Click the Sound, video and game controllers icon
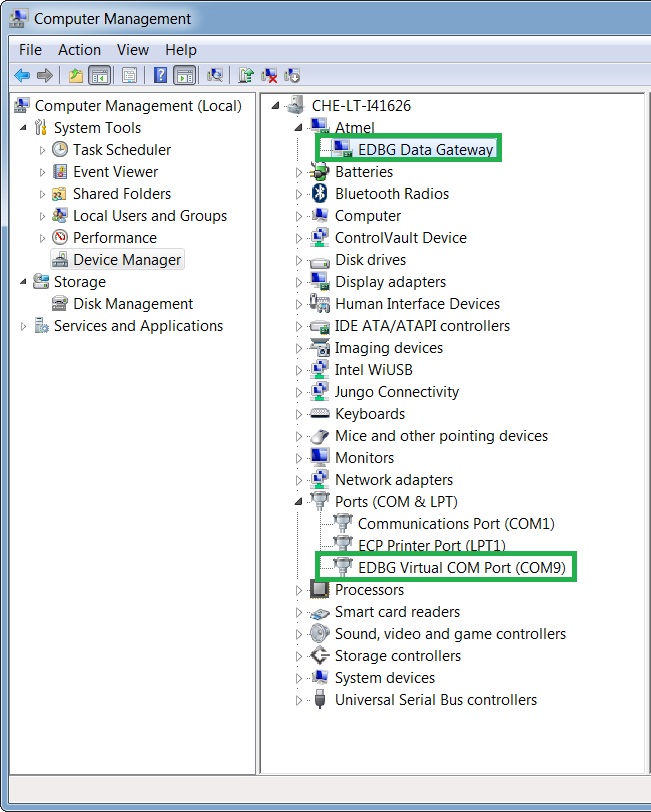The image size is (651, 812). [320, 633]
